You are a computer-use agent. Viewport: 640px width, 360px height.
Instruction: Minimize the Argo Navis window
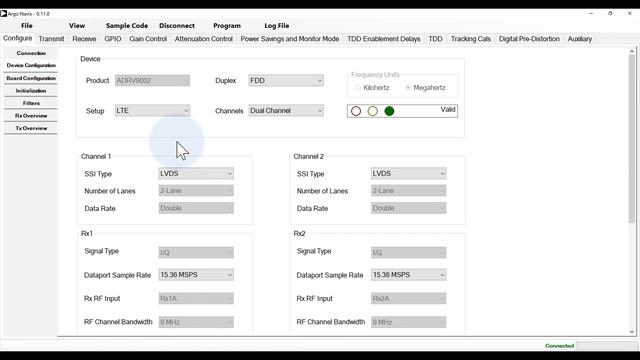[591, 13]
